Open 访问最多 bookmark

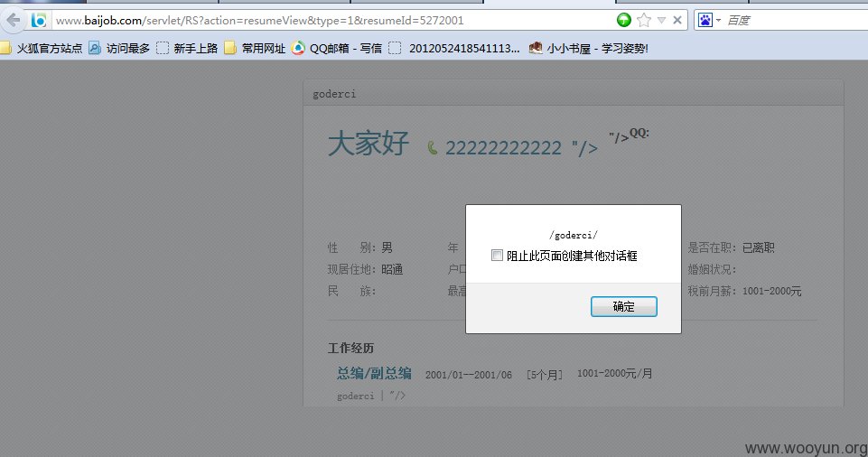coord(119,49)
